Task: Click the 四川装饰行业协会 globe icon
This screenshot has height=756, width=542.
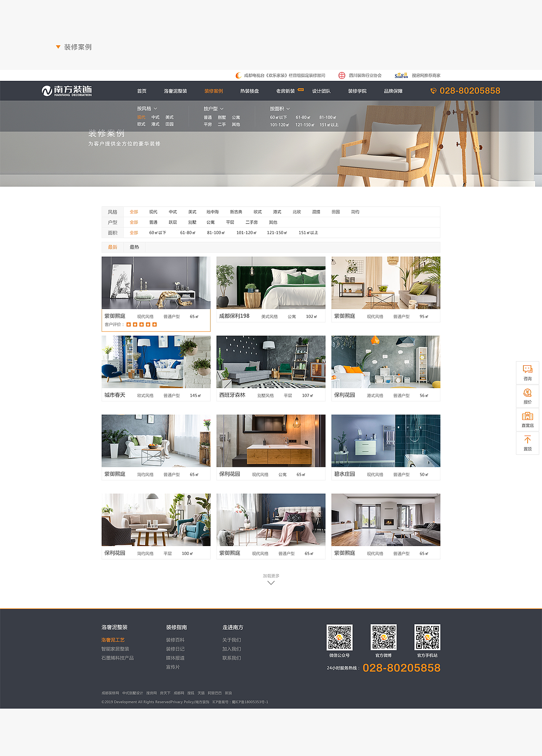Action: [x=342, y=75]
